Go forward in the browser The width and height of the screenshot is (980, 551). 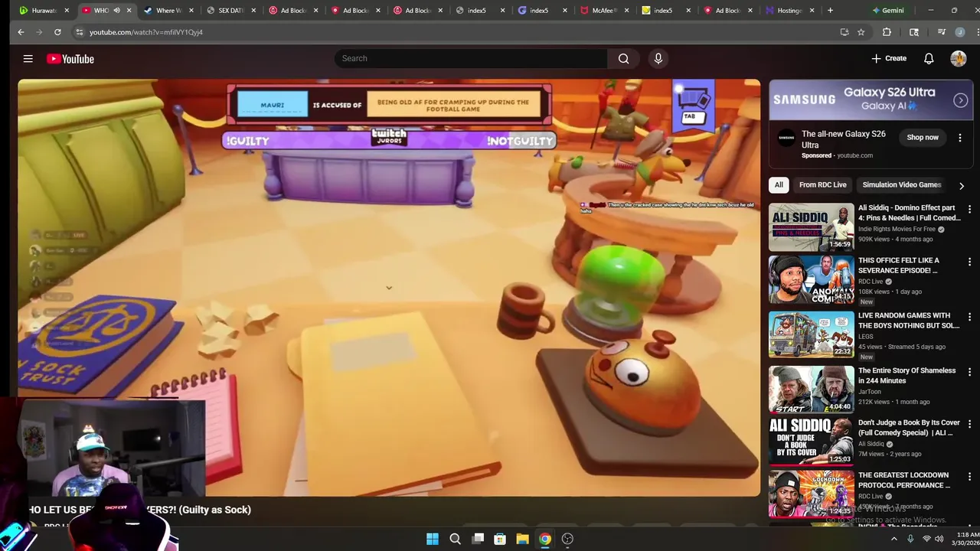39,32
